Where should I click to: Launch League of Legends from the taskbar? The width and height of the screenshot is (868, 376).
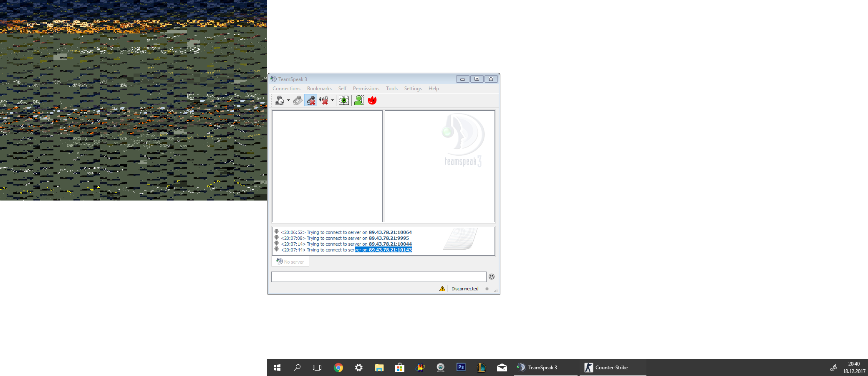click(481, 368)
